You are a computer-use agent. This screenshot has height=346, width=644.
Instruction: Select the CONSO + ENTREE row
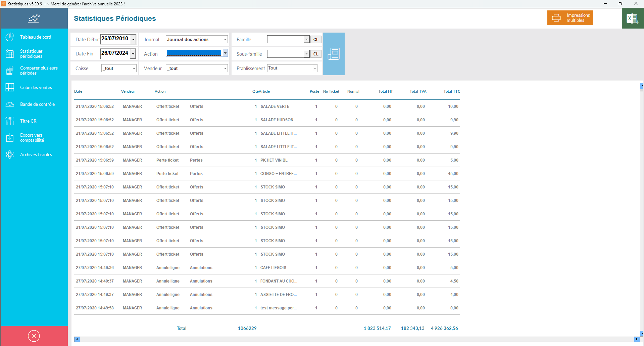point(267,174)
